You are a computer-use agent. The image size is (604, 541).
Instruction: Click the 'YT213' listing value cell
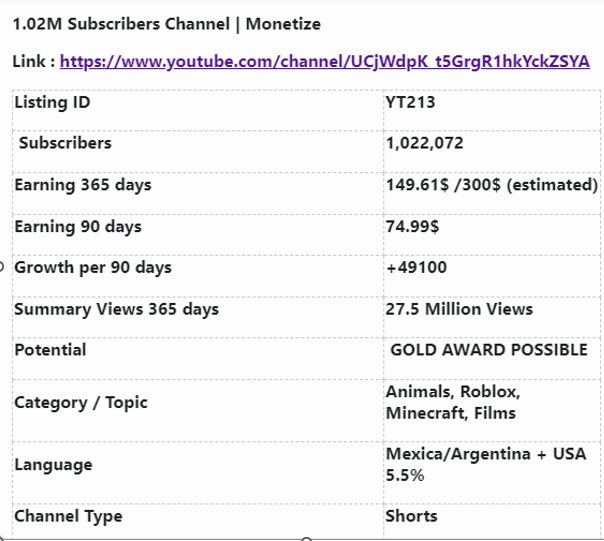click(410, 102)
